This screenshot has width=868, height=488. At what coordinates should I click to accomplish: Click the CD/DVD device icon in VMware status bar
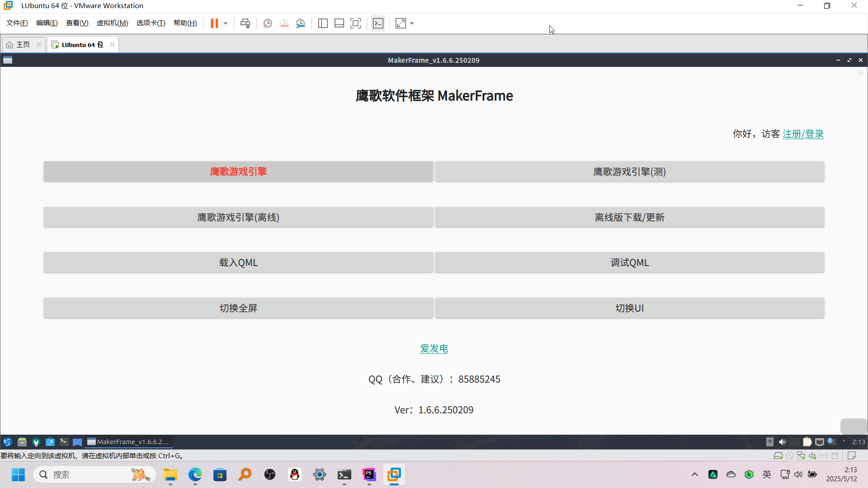[790, 455]
